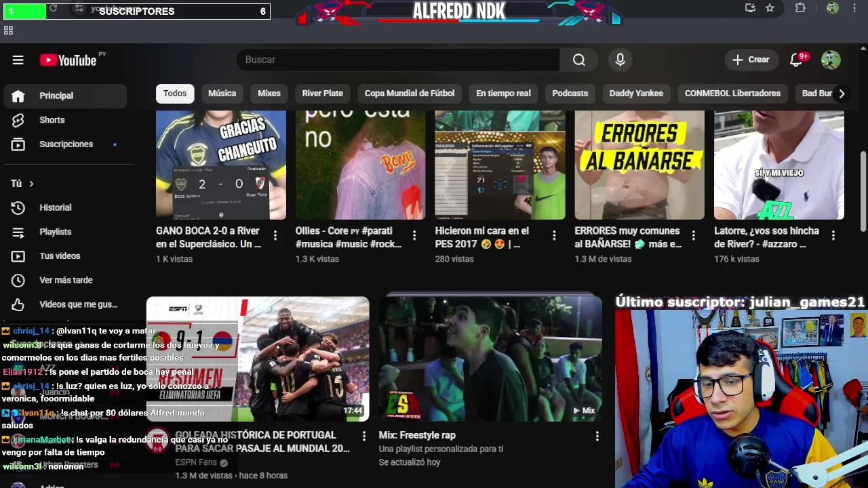Click GANO BOCA 2-0 a River title
Viewport: 868px width, 488px height.
tap(208, 237)
